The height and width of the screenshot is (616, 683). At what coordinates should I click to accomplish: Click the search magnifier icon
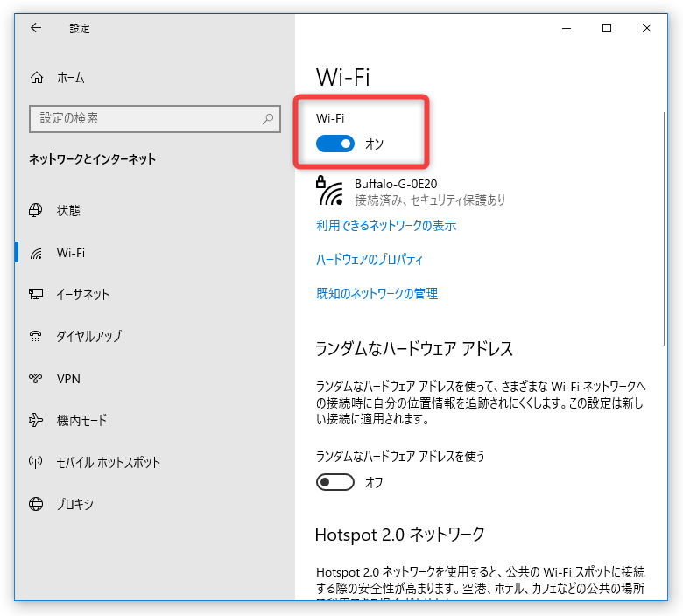click(x=267, y=118)
